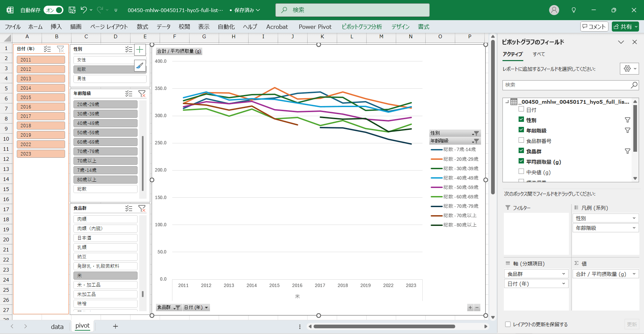Open the Power Pivot ribbon tab
The width and height of the screenshot is (644, 334).
315,27
